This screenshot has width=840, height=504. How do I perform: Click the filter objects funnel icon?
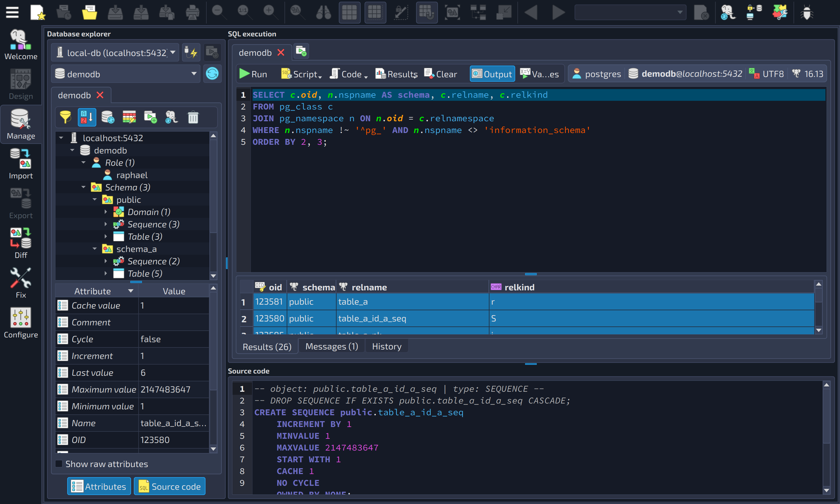tap(65, 118)
